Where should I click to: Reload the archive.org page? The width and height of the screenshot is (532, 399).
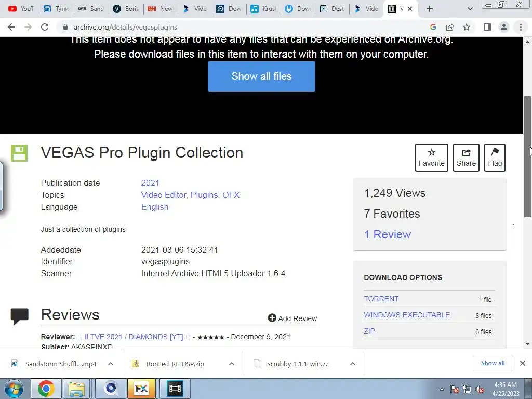tap(45, 27)
